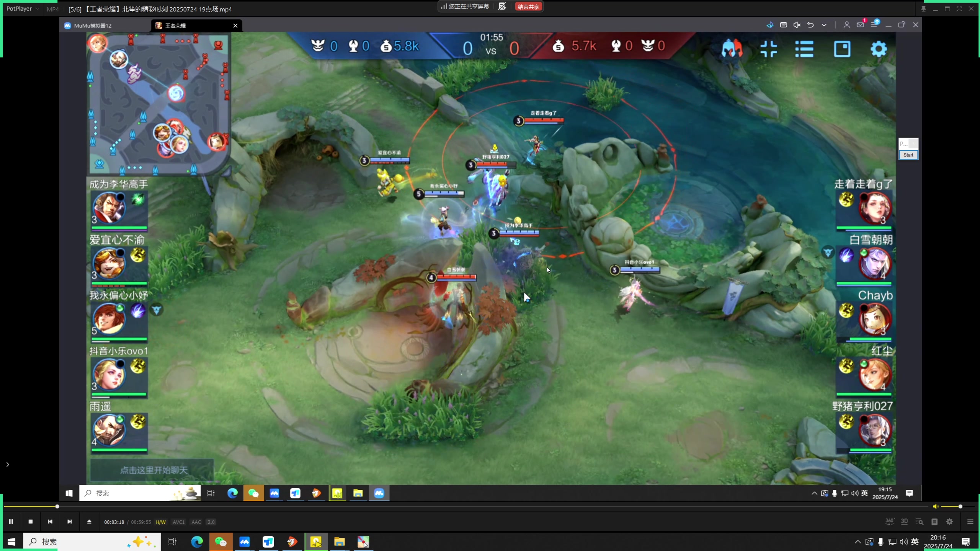
Task: Skip to the next file in PotPlayer
Action: (69, 522)
